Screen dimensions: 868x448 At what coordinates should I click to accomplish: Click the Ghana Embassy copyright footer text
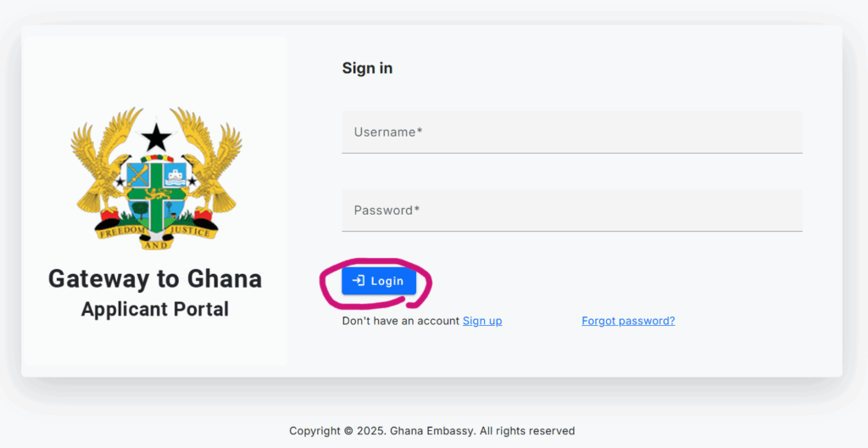pyautogui.click(x=432, y=431)
